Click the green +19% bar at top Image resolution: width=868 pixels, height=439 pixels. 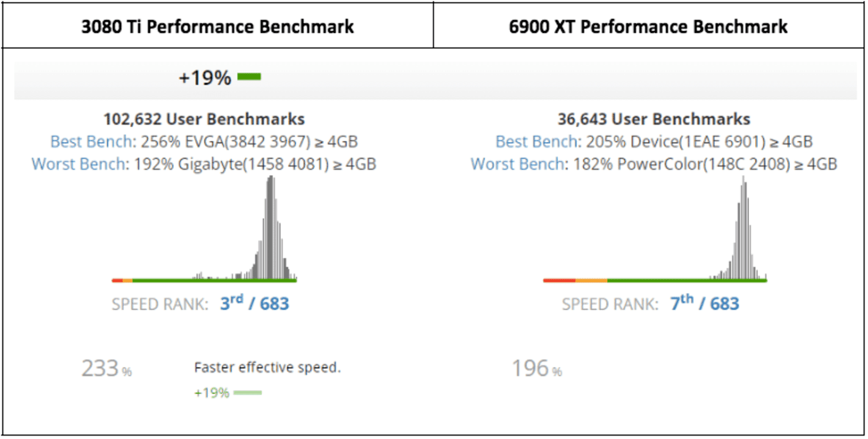(249, 77)
